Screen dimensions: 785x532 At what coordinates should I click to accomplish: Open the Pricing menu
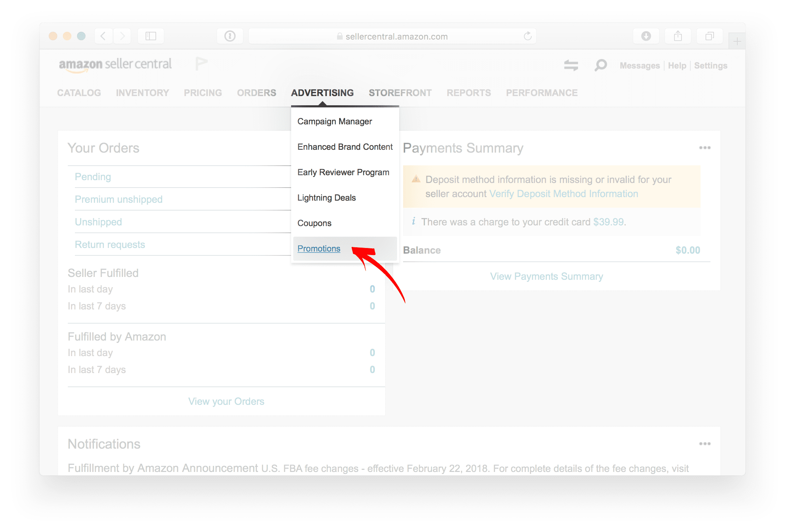(203, 93)
